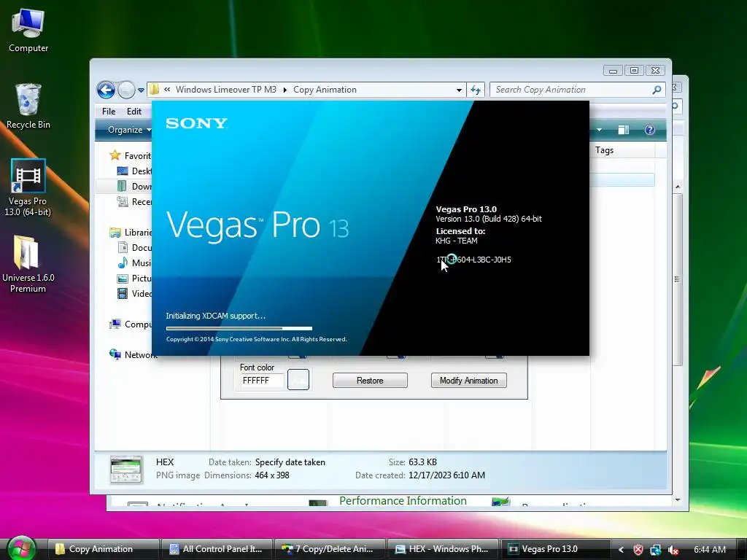
Task: Toggle the preview pane icon
Action: point(623,130)
